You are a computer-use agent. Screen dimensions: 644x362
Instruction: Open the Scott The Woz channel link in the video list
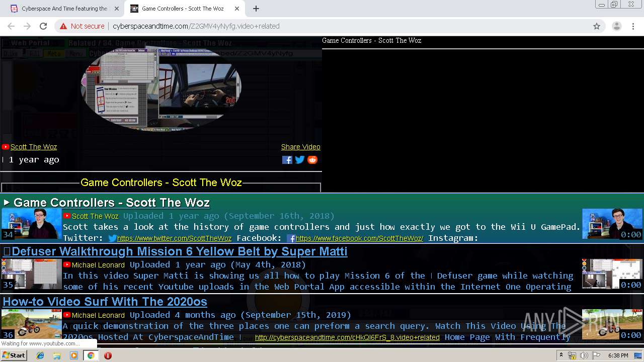pos(95,216)
